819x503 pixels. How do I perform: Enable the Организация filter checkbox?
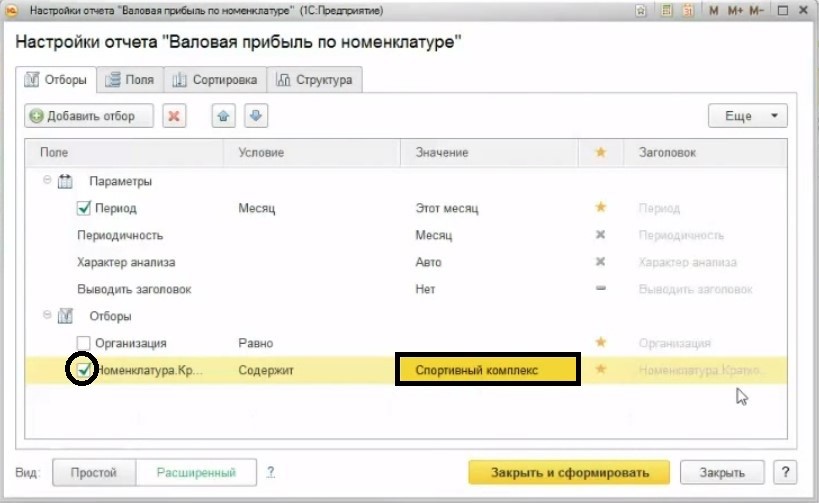point(84,343)
